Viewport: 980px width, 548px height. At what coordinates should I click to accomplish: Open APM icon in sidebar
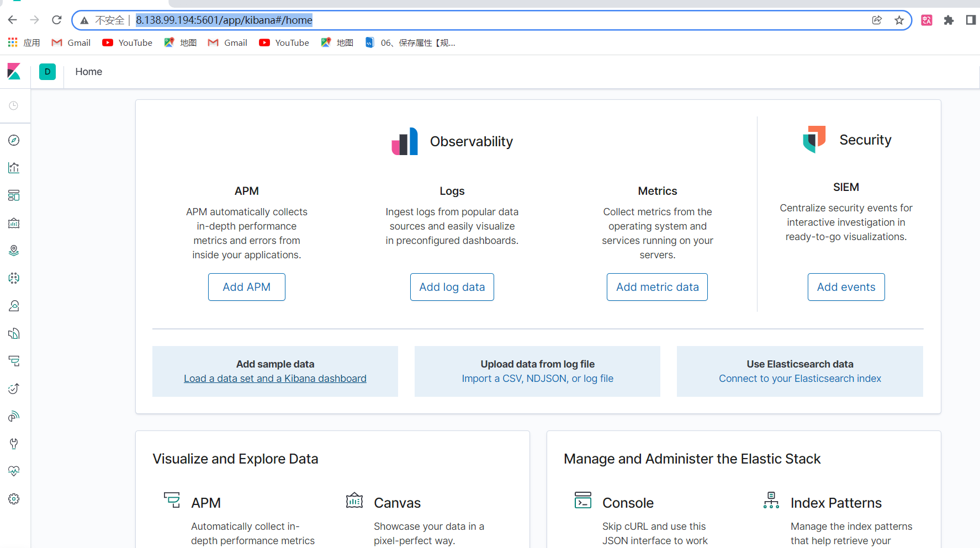(x=14, y=361)
